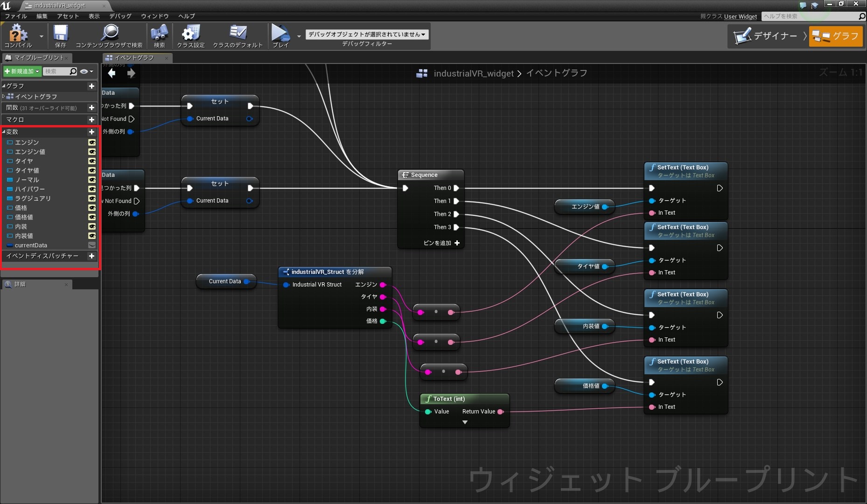This screenshot has width=867, height=504.
Task: Expand the Event Graph tree item
Action: (4, 96)
